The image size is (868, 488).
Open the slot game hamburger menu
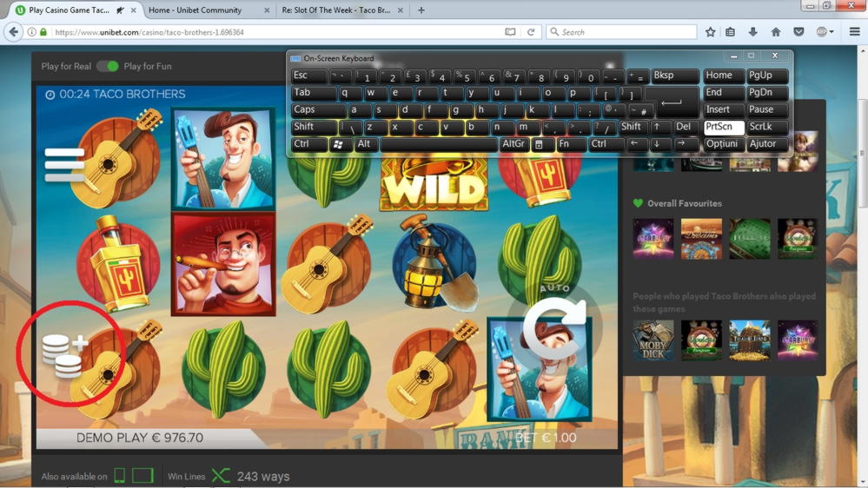tap(64, 164)
